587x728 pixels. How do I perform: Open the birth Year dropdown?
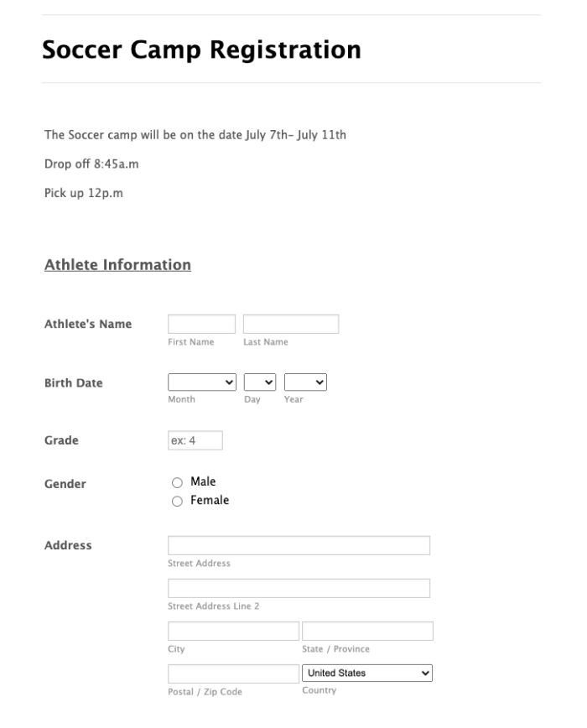(305, 382)
